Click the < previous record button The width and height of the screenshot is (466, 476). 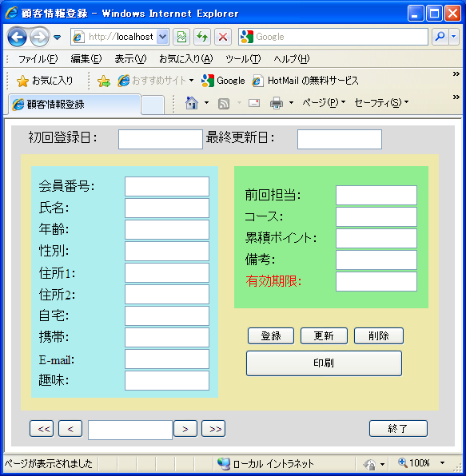point(70,429)
